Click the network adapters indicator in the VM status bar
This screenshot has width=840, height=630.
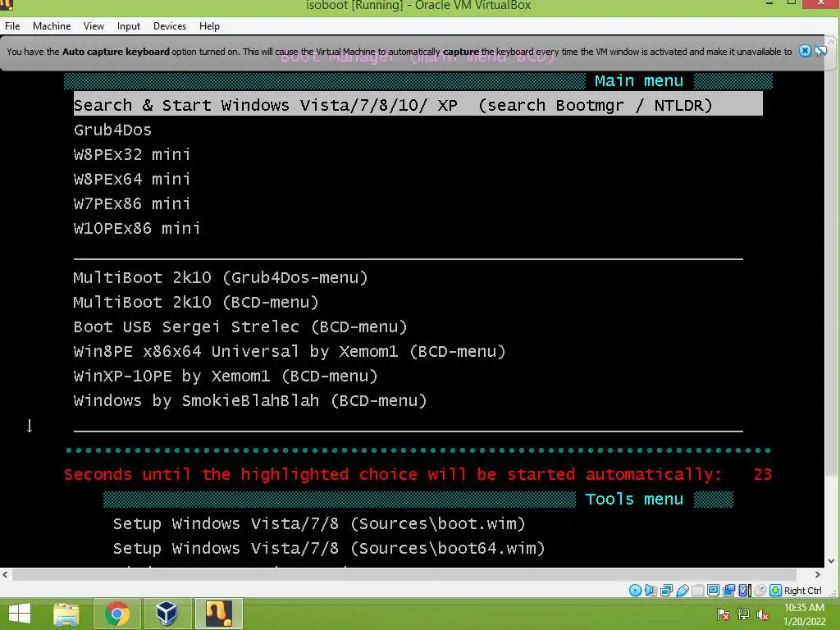click(666, 591)
